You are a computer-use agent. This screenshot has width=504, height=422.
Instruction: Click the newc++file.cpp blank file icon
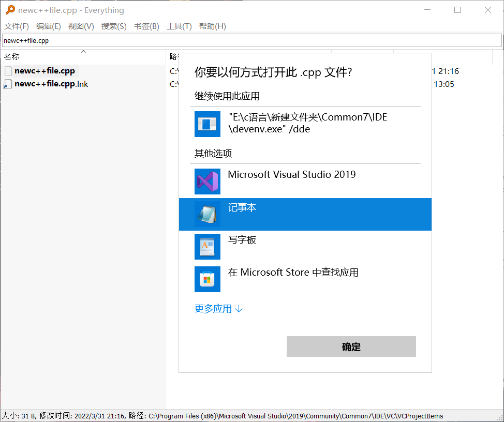(8, 71)
